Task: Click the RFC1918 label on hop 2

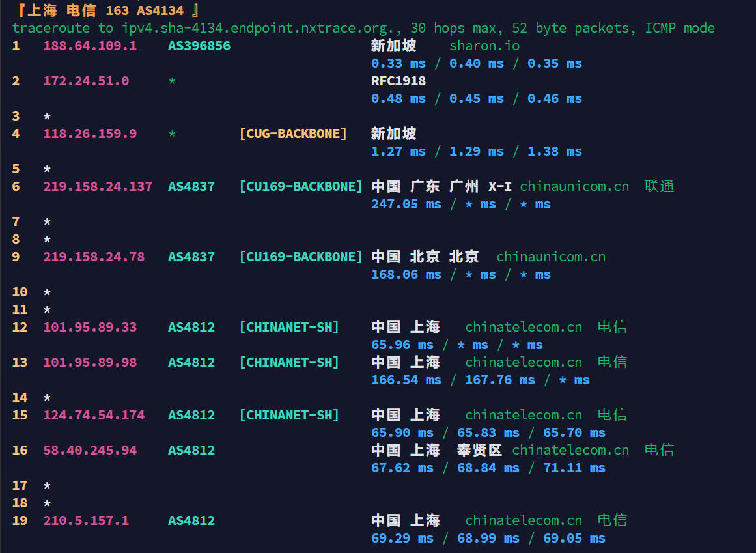Action: click(399, 81)
